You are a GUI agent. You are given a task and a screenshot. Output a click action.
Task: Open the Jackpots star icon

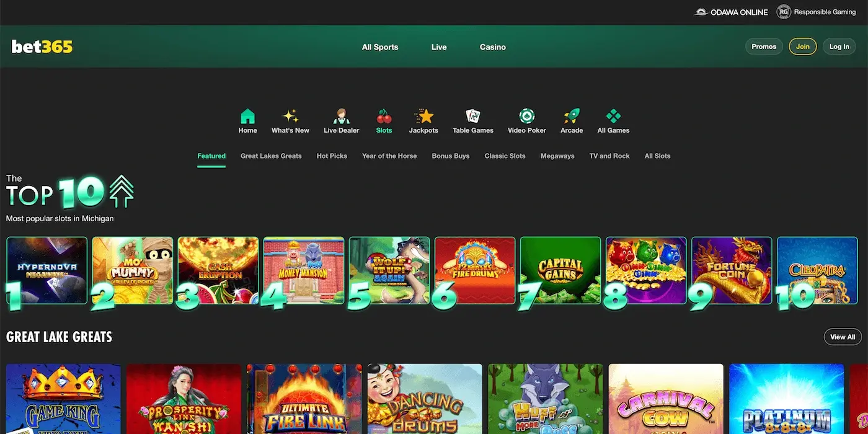point(423,116)
